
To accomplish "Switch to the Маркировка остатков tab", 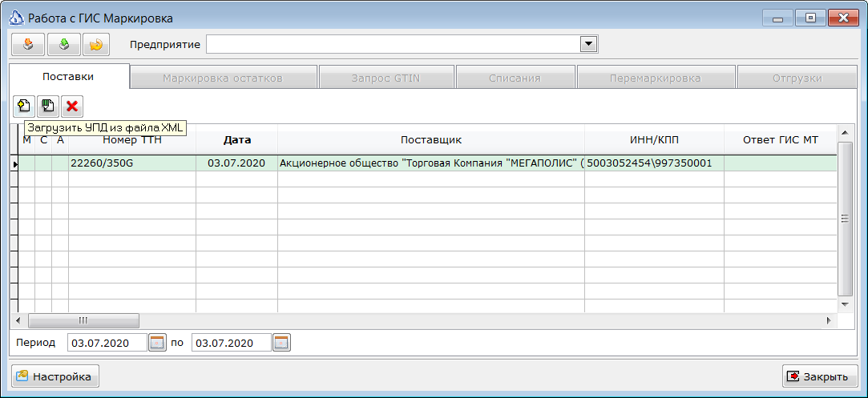I will click(223, 78).
